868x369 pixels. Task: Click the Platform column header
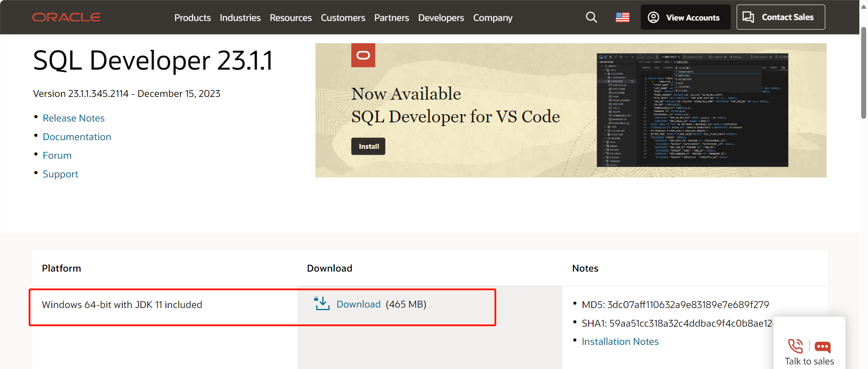click(61, 268)
